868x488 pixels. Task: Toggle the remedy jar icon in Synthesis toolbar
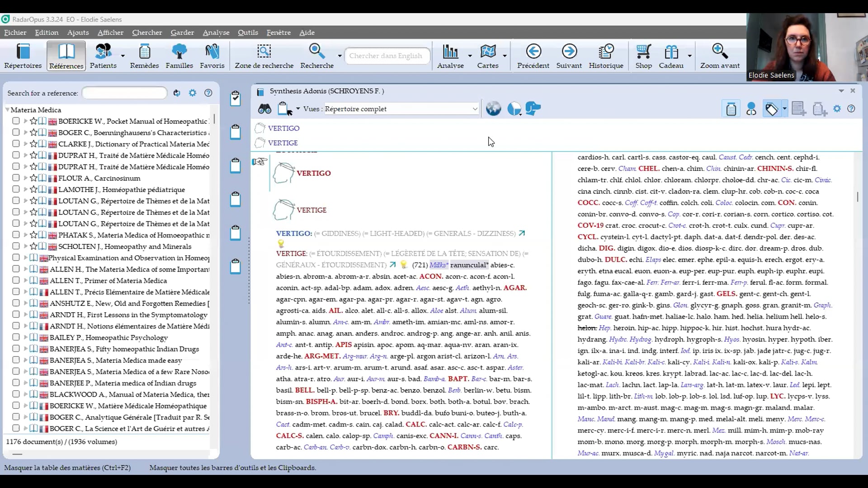tap(731, 109)
